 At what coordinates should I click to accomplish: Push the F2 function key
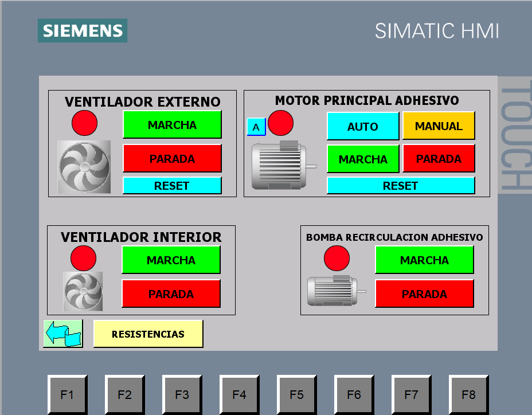point(124,394)
